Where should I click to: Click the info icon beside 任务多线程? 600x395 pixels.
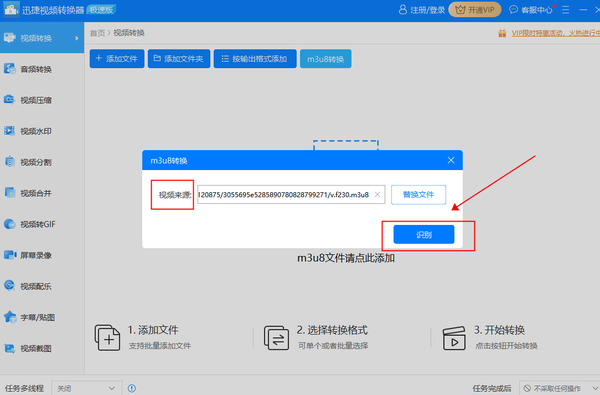click(132, 388)
